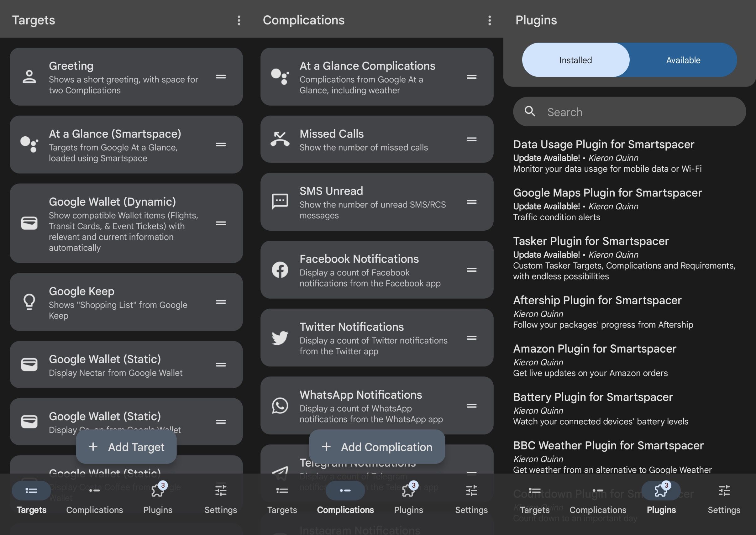Click the Facebook Notifications logo icon

[280, 270]
